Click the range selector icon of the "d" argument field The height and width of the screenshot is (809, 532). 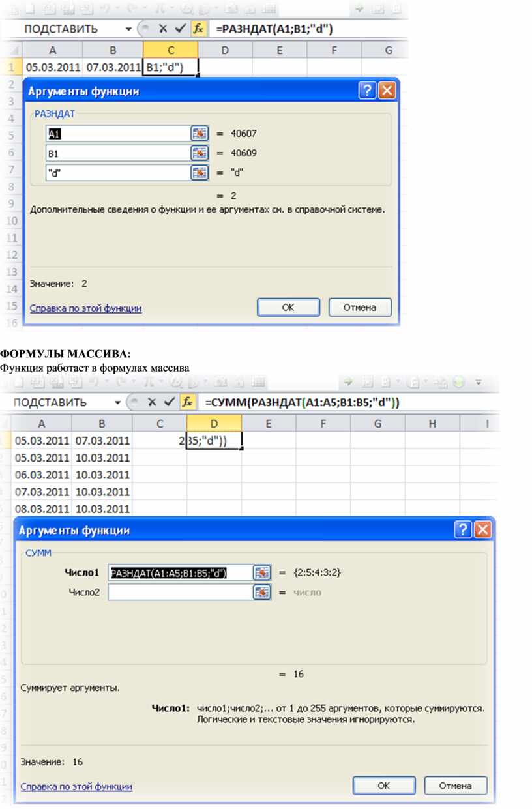click(199, 173)
